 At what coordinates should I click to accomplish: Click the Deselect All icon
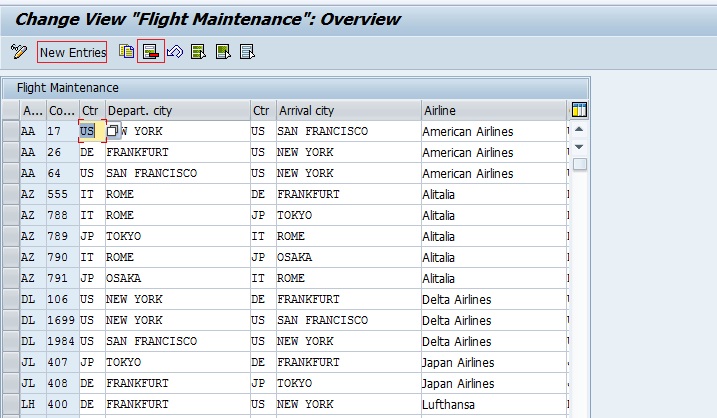[x=247, y=52]
